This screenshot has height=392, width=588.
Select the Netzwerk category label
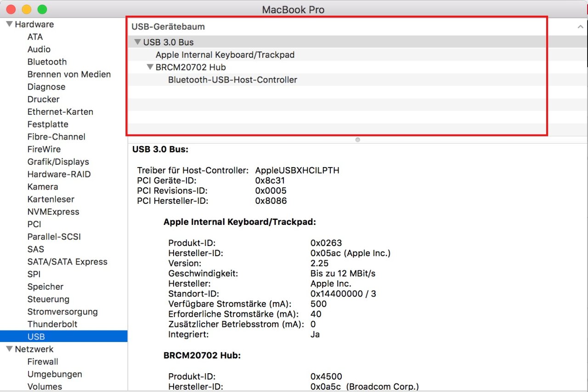[34, 349]
